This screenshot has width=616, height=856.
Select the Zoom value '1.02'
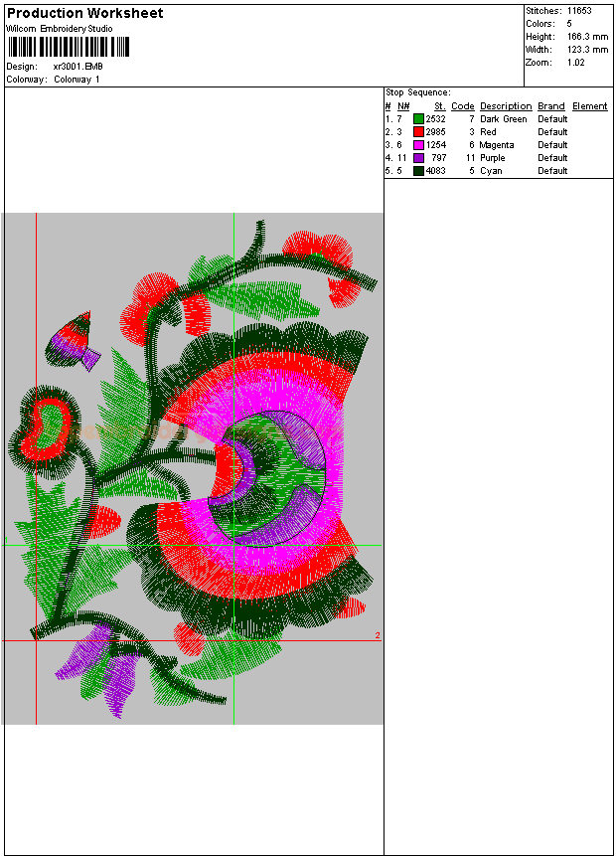pos(575,63)
